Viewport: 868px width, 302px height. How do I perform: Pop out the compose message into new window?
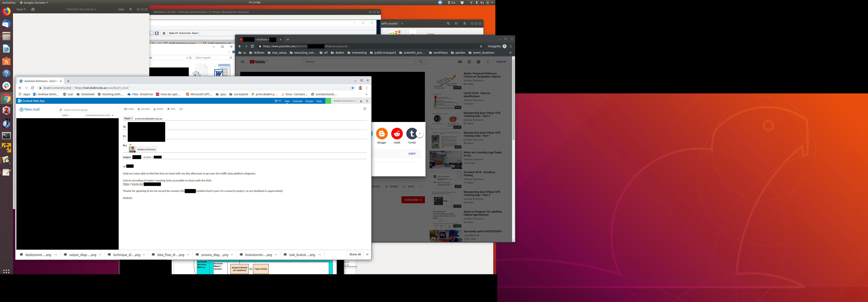(x=365, y=109)
